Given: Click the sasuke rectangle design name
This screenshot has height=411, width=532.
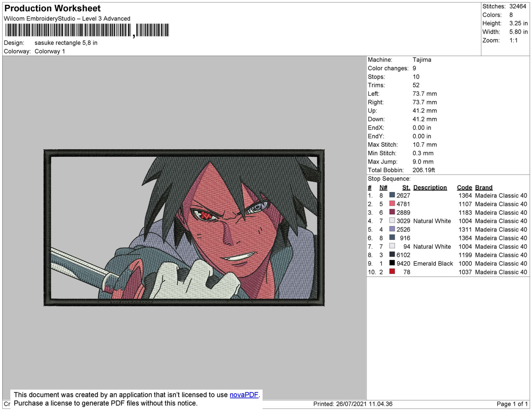Looking at the screenshot, I should (x=66, y=43).
